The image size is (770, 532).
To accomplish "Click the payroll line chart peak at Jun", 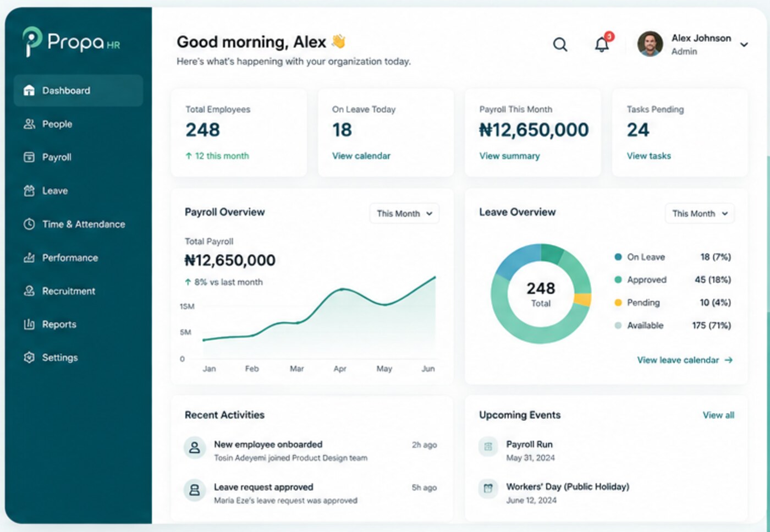I will [x=435, y=277].
